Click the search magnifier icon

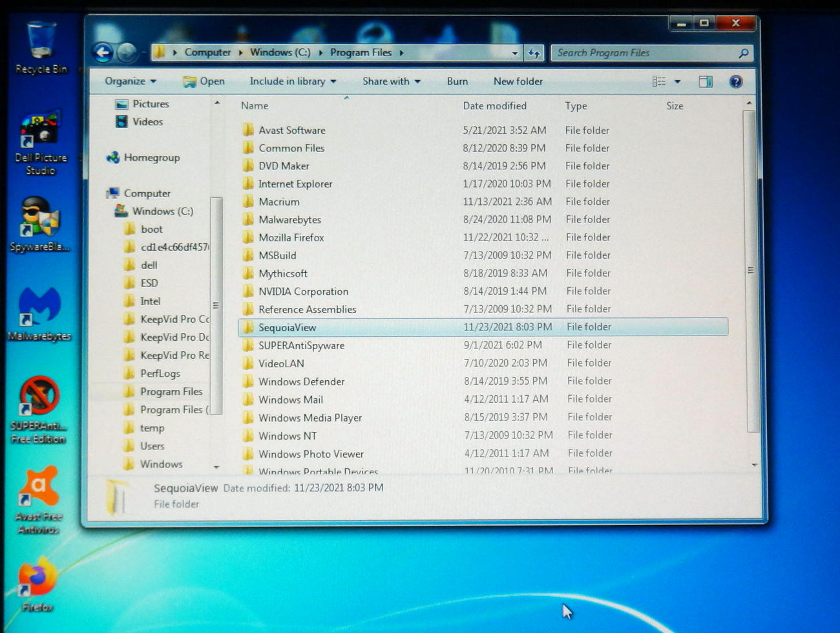(744, 53)
